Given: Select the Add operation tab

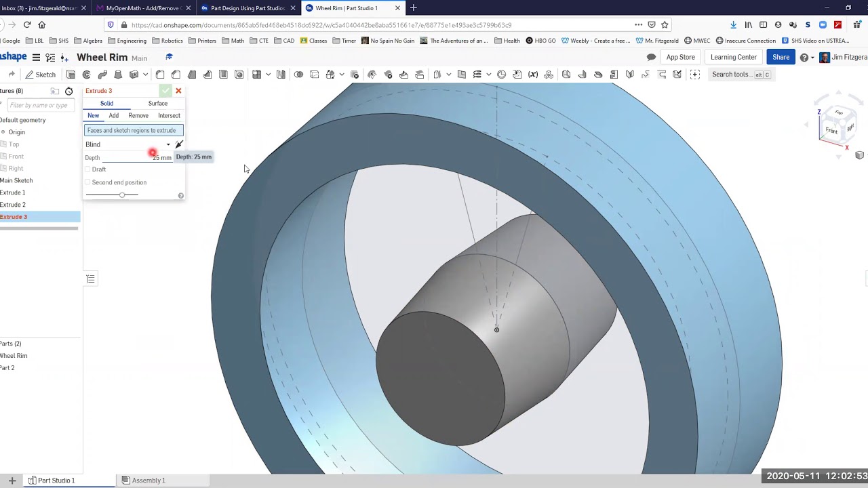Looking at the screenshot, I should [x=114, y=116].
